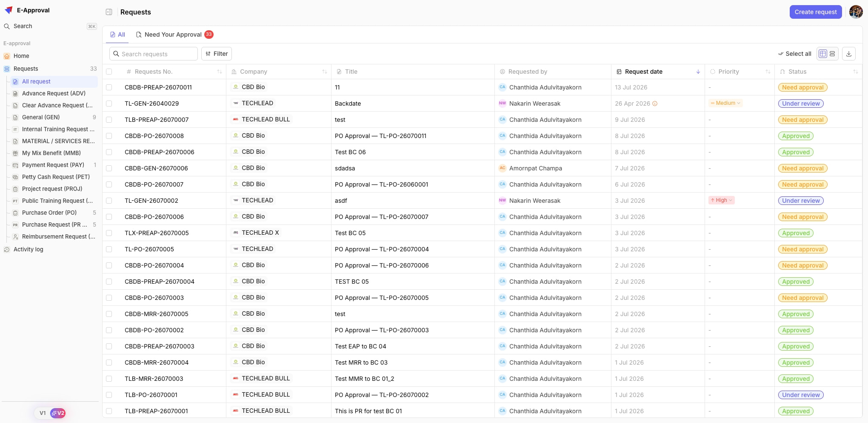
Task: Click the CBD Bio logo in the first row
Action: (236, 87)
